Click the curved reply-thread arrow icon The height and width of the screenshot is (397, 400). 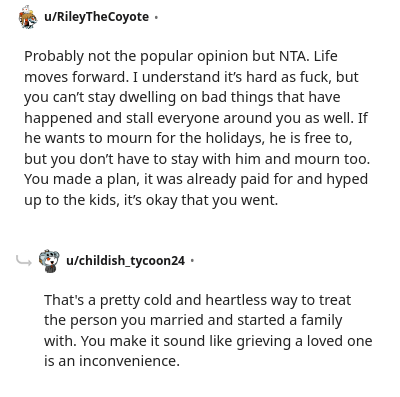tap(24, 261)
